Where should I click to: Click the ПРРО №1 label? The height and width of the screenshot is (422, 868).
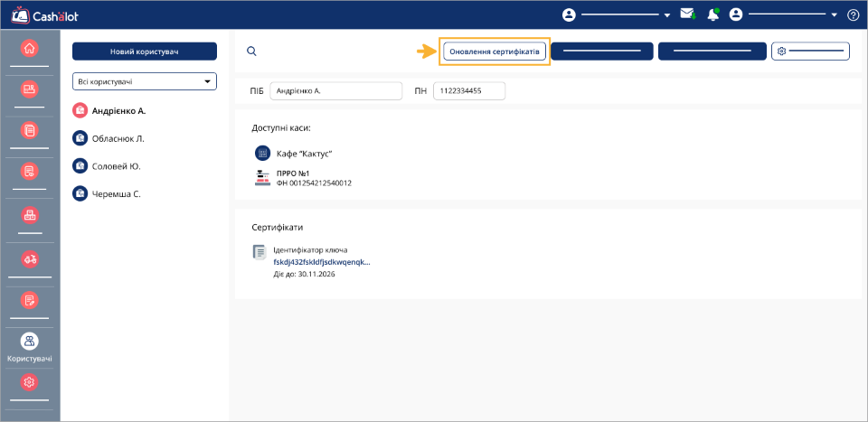(x=293, y=173)
